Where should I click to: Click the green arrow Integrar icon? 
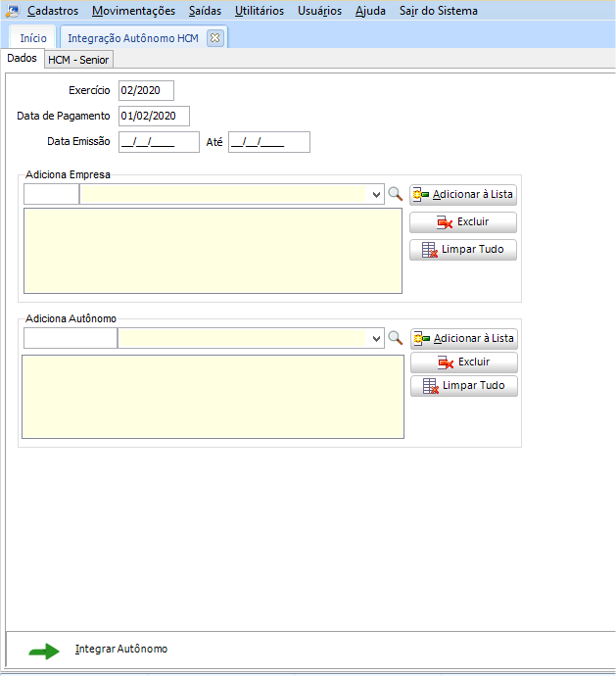pos(44,651)
